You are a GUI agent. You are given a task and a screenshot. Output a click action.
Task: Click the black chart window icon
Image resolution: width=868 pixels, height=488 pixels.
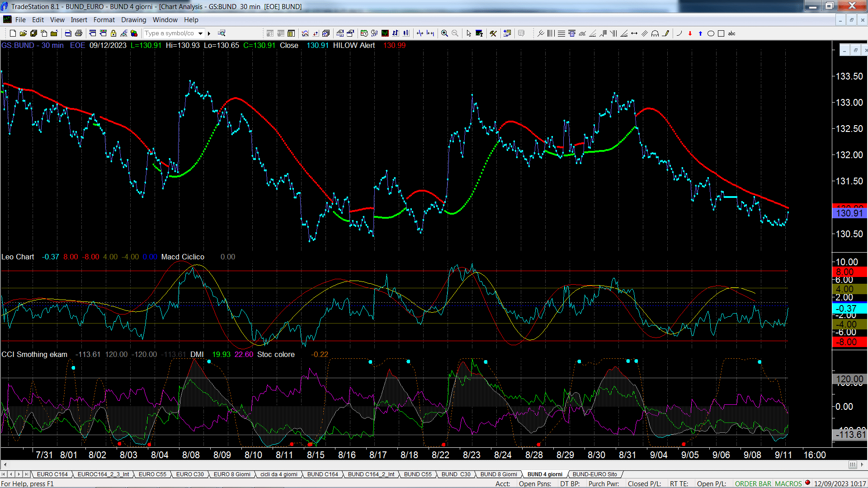(x=385, y=33)
